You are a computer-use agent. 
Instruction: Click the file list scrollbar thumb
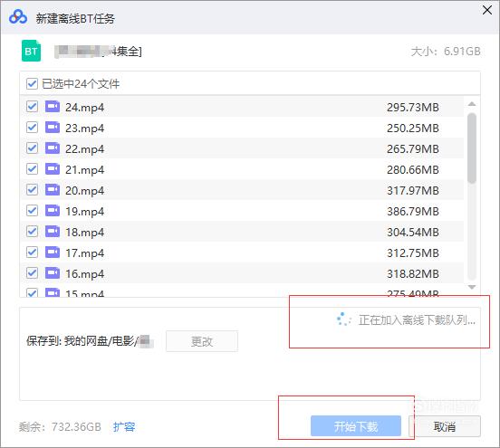pos(472,148)
